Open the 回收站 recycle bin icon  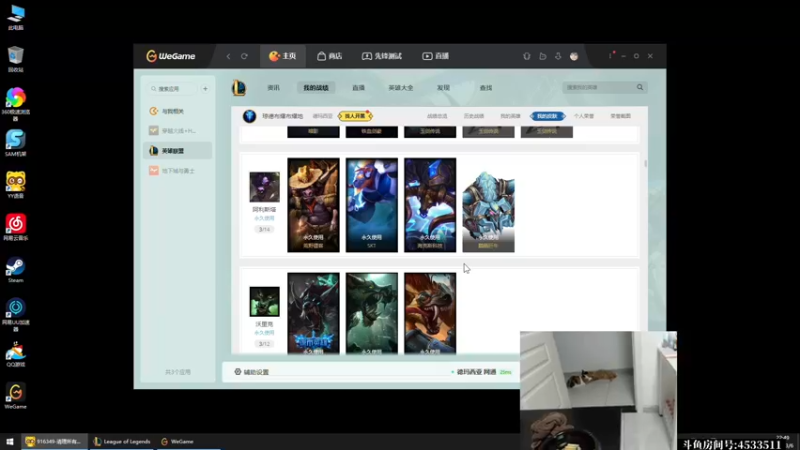(x=16, y=59)
